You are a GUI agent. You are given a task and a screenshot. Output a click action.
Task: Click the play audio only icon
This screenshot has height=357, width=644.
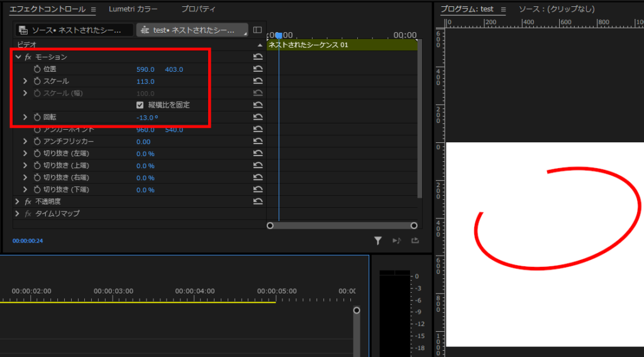[396, 241]
